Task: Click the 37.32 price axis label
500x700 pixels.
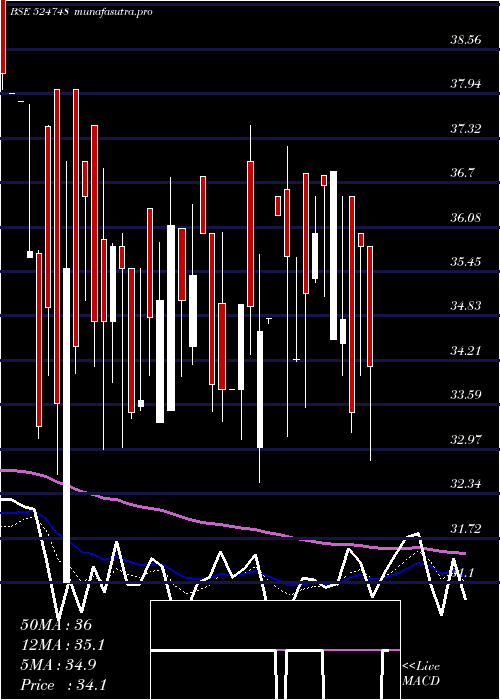Action: coord(466,129)
